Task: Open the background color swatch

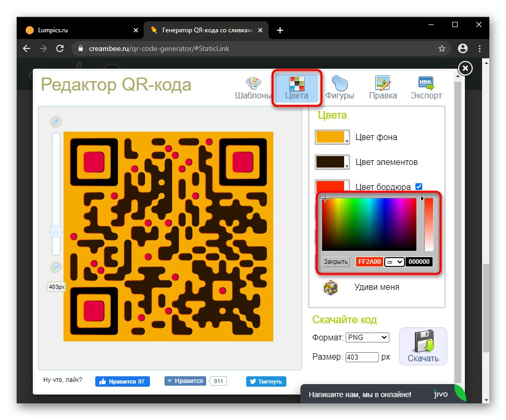Action: pos(332,137)
